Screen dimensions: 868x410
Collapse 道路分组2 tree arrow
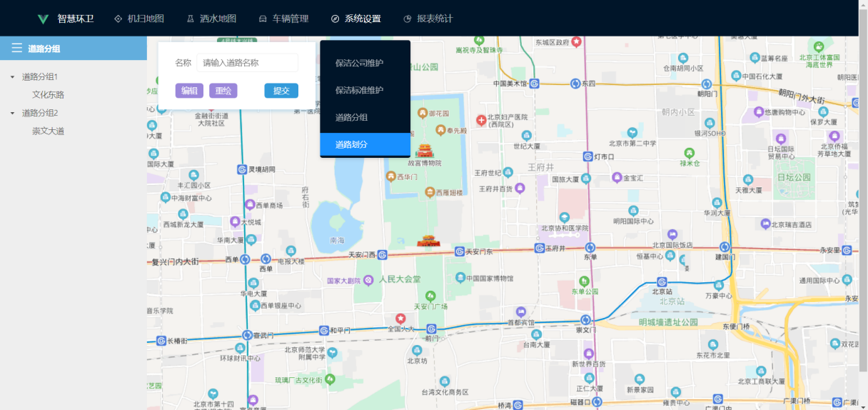click(12, 113)
